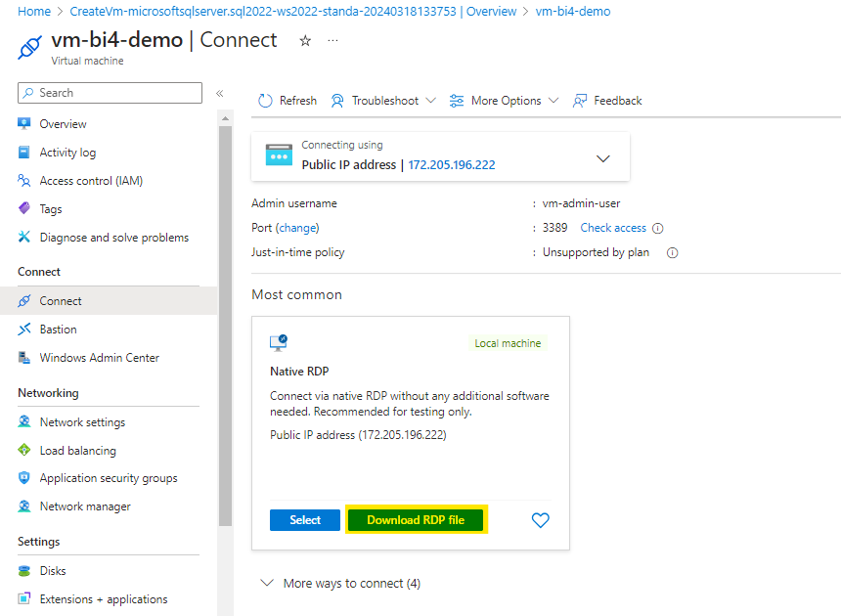Open Disks under Settings
The height and width of the screenshot is (616, 841).
click(53, 571)
